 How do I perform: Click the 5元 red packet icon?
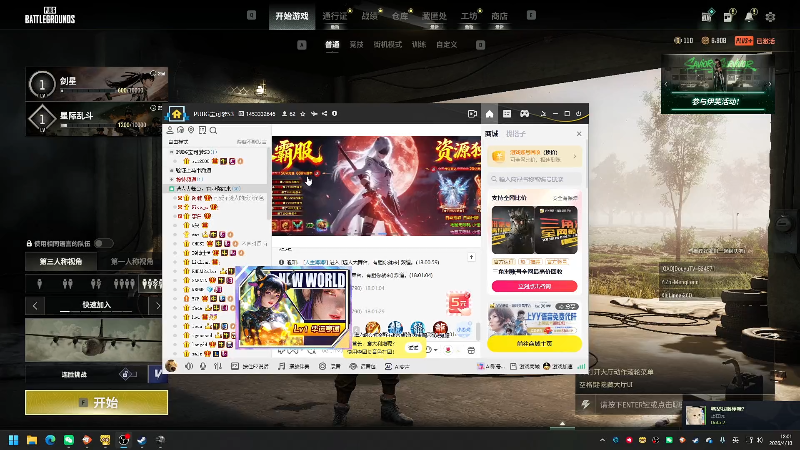coord(458,303)
